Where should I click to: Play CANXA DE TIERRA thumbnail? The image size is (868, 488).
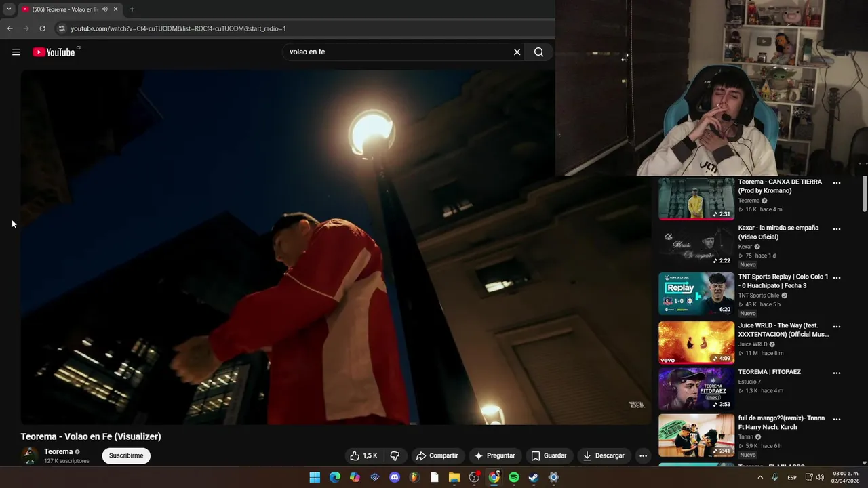click(x=696, y=199)
